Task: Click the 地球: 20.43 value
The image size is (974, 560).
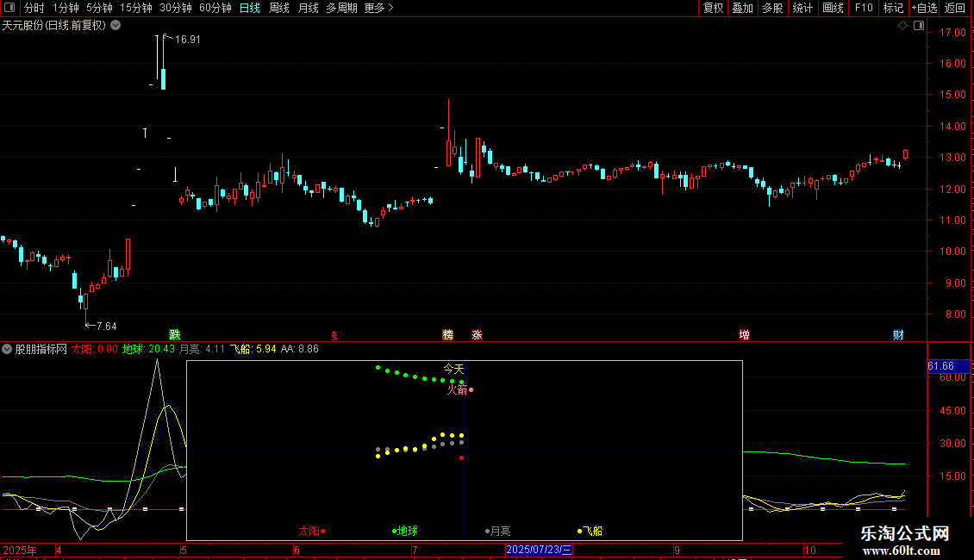Action: tap(148, 349)
